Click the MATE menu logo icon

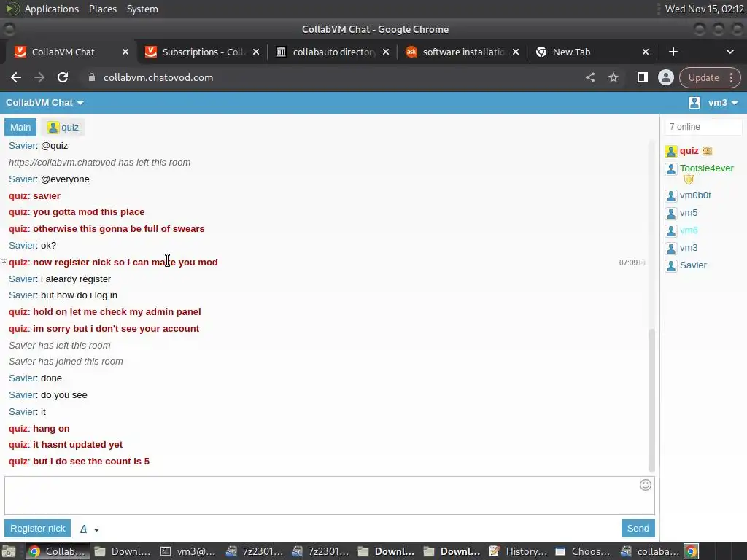pyautogui.click(x=12, y=9)
